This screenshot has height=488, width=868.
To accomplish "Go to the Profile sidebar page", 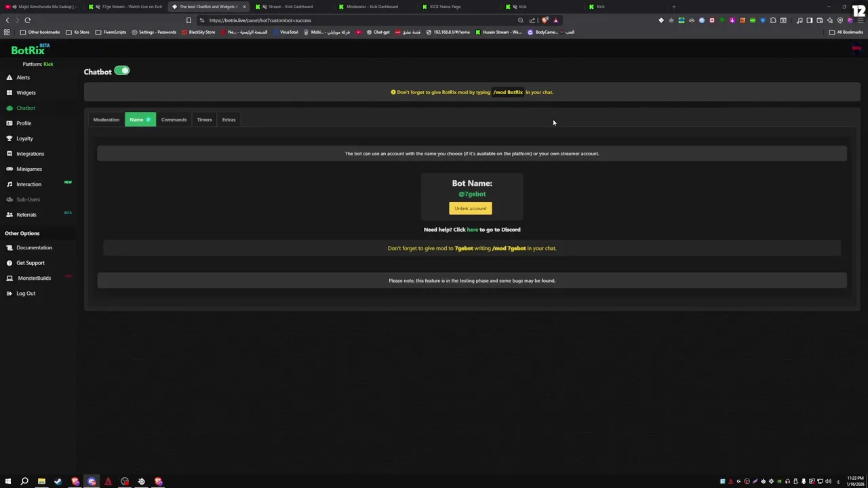I will click(24, 123).
